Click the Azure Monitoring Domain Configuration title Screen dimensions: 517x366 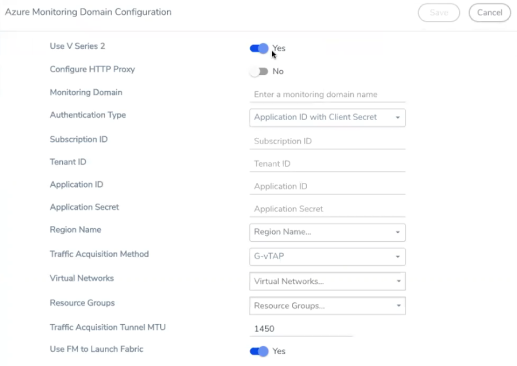click(x=88, y=12)
